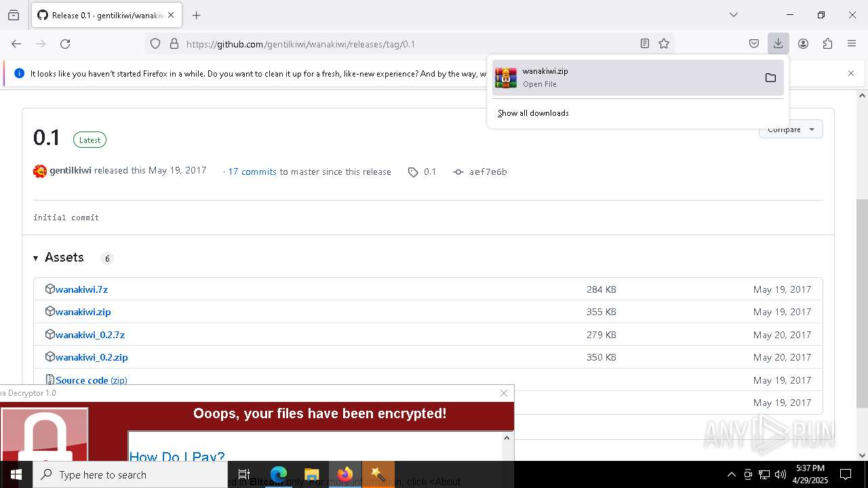Image resolution: width=868 pixels, height=488 pixels.
Task: Collapse the Assets section
Action: pos(58,258)
